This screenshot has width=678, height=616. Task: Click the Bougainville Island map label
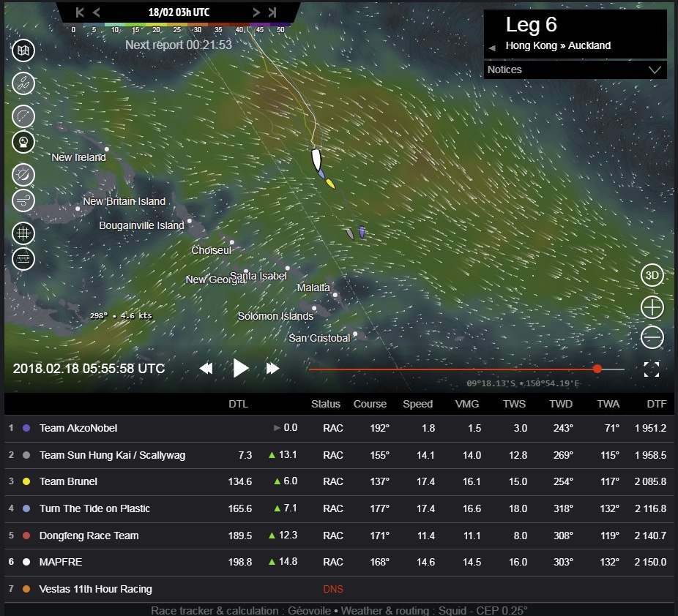click(x=141, y=225)
